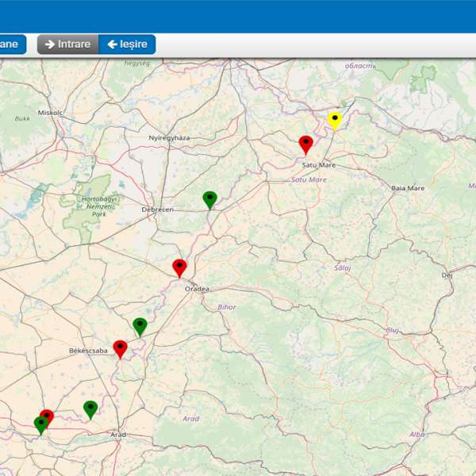
Task: Click the Bükk region label
Action: (x=22, y=119)
